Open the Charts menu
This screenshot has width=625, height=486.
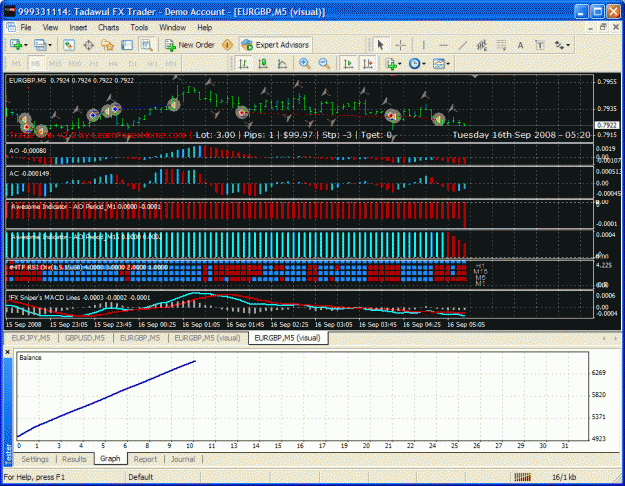tap(108, 28)
